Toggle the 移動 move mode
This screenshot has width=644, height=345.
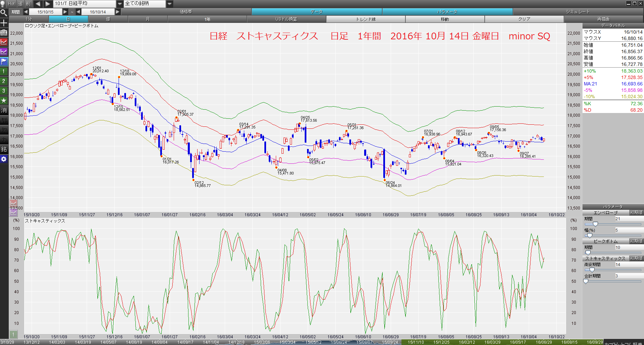click(x=445, y=19)
